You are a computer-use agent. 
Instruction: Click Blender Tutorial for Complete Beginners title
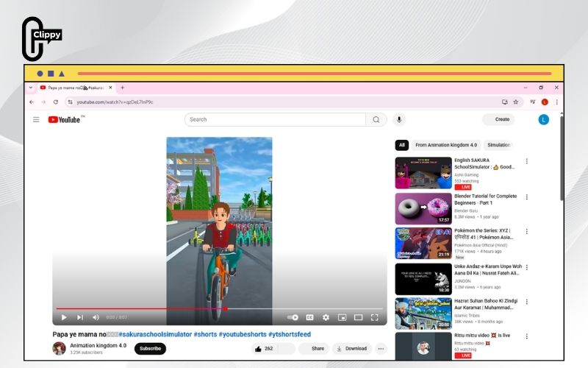point(485,199)
